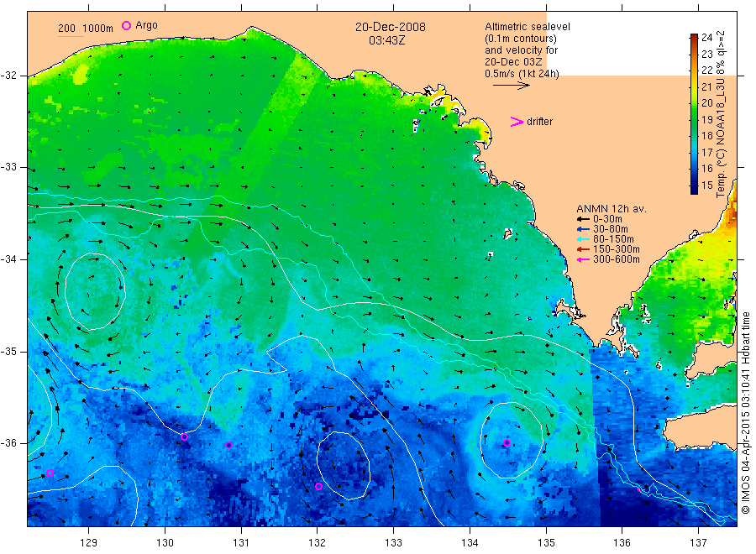The height and width of the screenshot is (554, 756).
Task: Click the yellow-green colorbar band at 20
Action: click(694, 103)
